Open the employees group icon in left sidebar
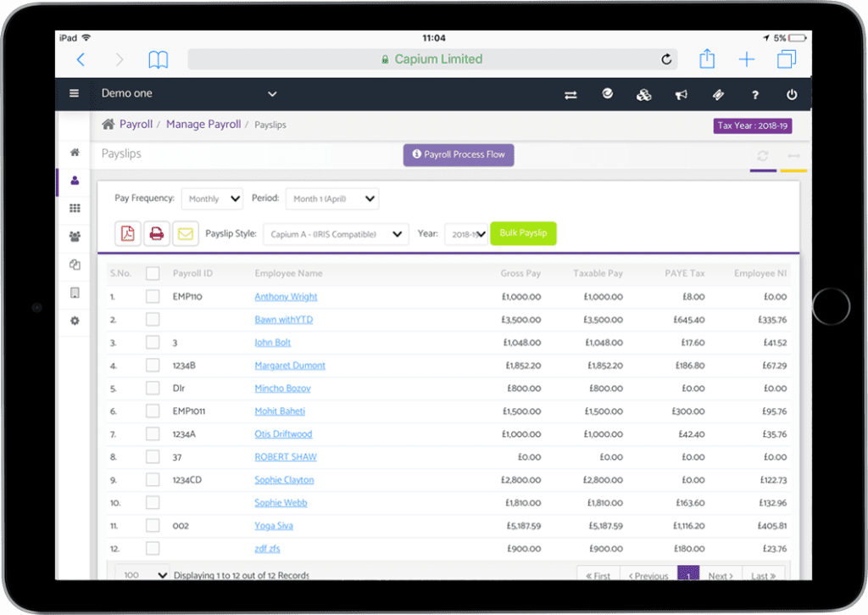 click(x=75, y=237)
